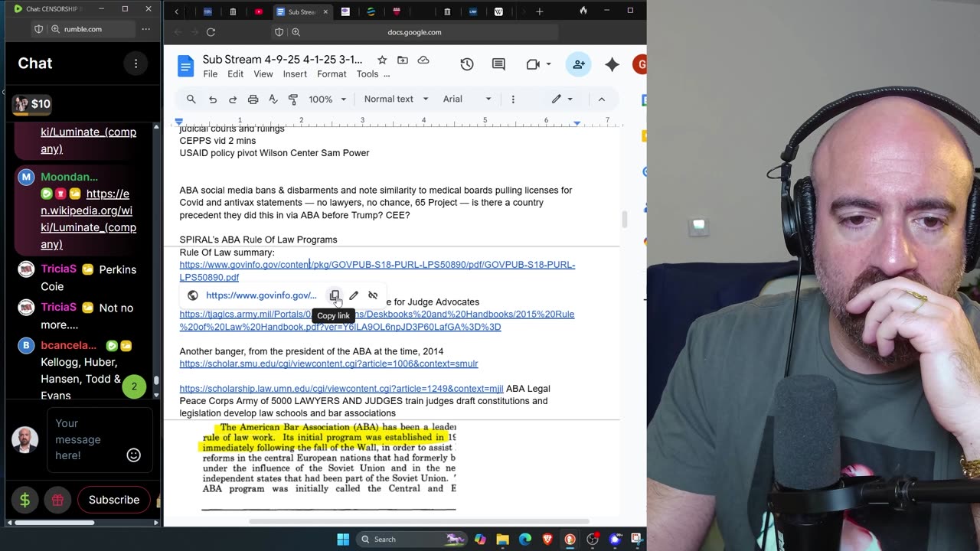Open the scholar.smu.edu link

pyautogui.click(x=328, y=364)
